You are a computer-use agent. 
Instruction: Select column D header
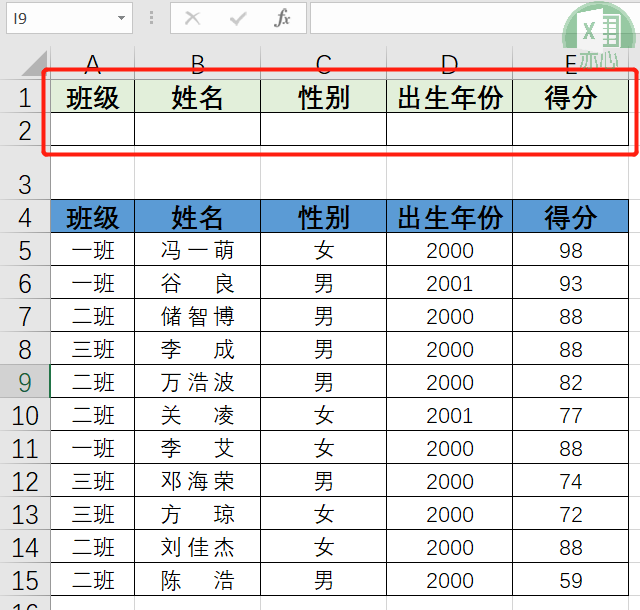[x=449, y=64]
